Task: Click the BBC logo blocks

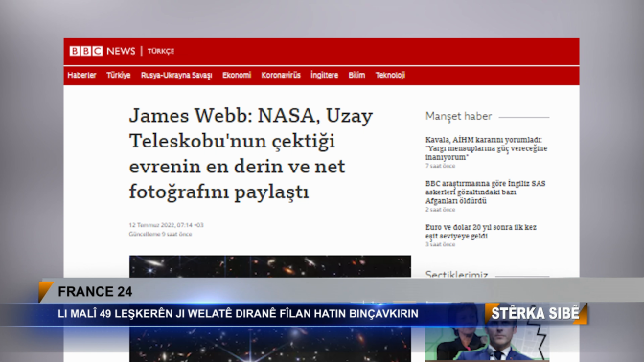Action: 86,51
